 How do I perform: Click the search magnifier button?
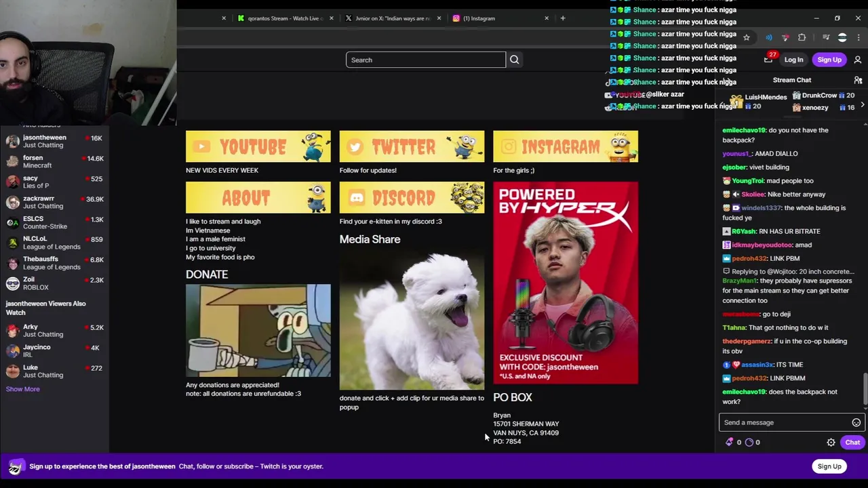click(x=515, y=60)
